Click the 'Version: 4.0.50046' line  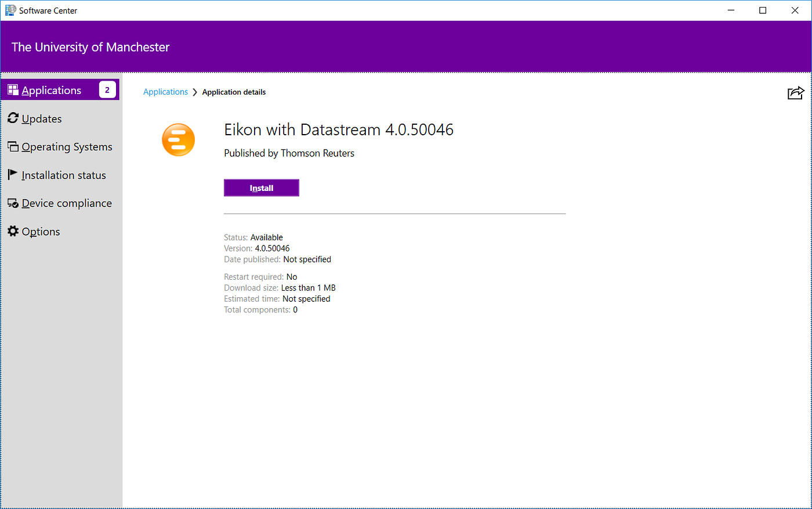coord(257,248)
